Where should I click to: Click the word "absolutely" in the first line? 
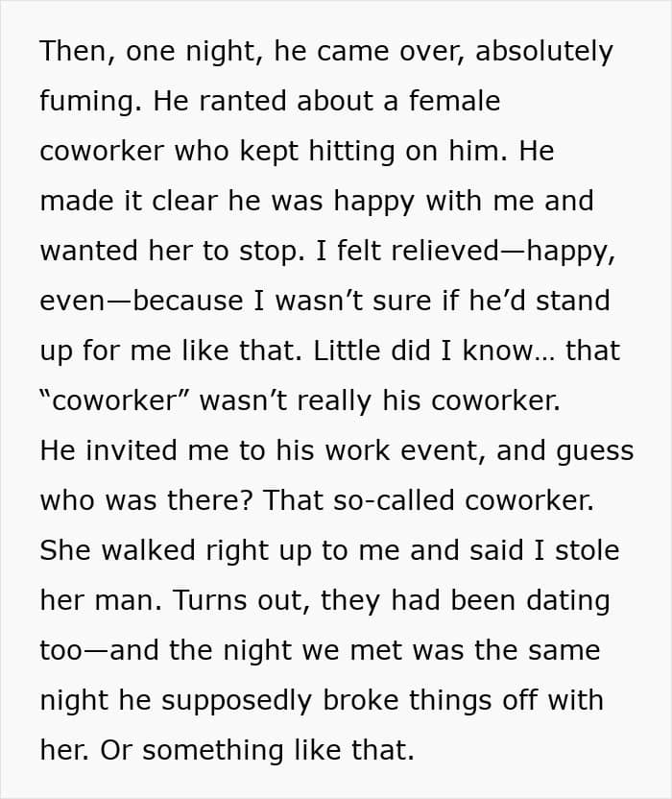click(x=543, y=51)
